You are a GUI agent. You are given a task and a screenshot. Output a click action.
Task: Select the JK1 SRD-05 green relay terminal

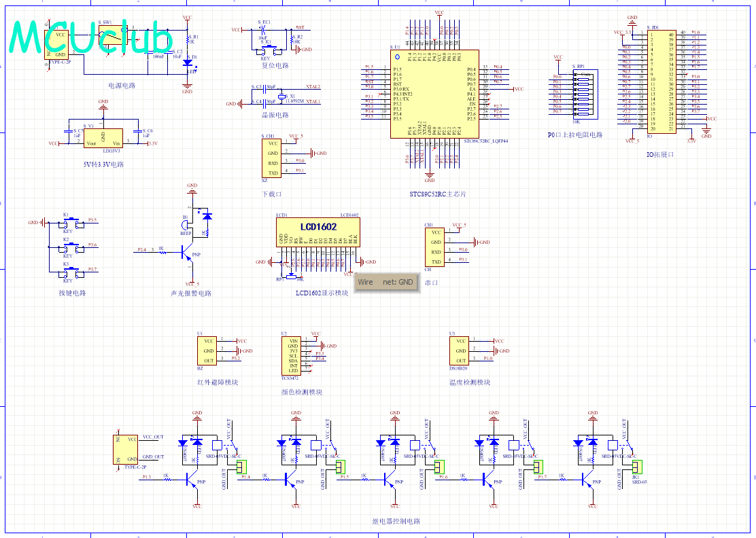click(638, 467)
